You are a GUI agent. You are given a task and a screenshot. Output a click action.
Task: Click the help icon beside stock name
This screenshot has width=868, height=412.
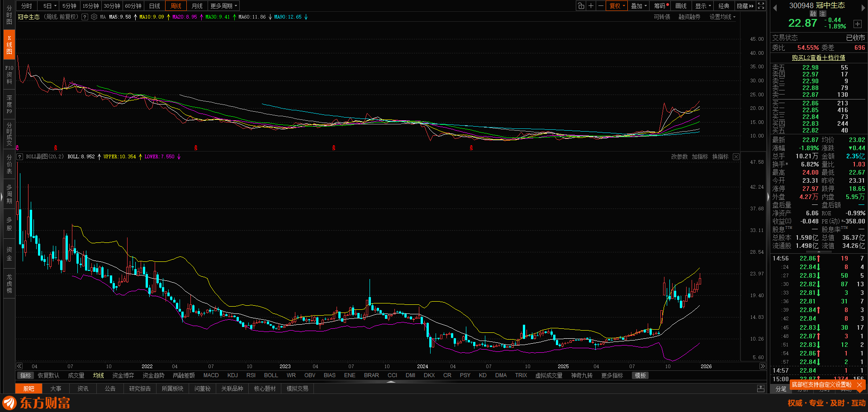tap(85, 17)
